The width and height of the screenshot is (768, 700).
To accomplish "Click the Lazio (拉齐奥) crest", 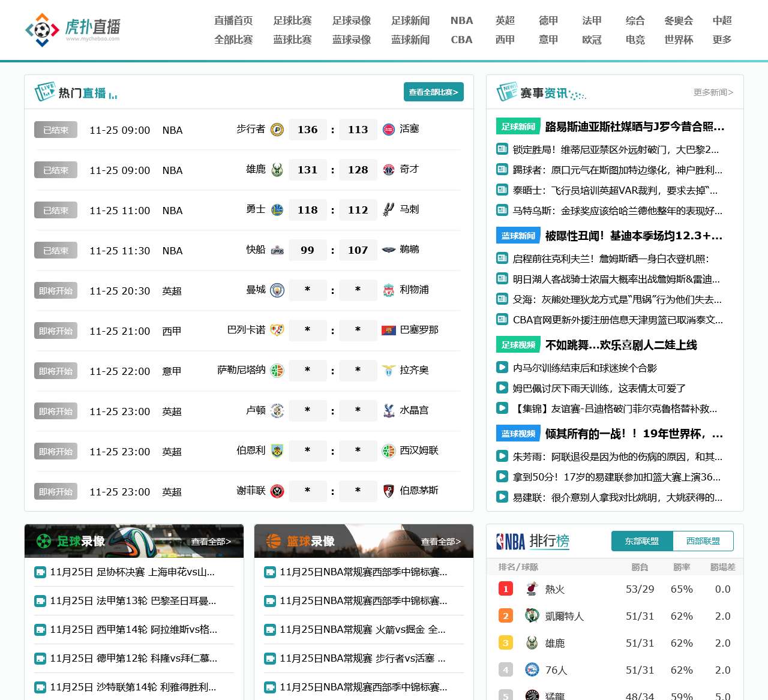I will (x=389, y=371).
